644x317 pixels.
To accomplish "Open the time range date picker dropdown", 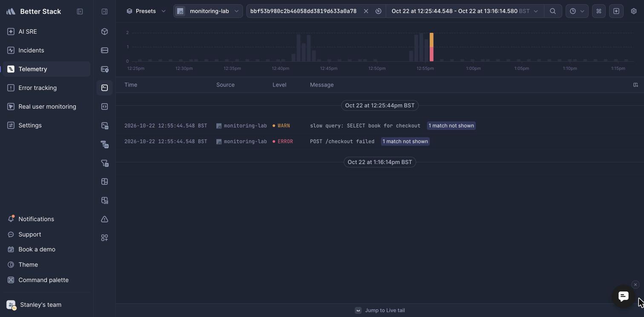I will pos(465,11).
